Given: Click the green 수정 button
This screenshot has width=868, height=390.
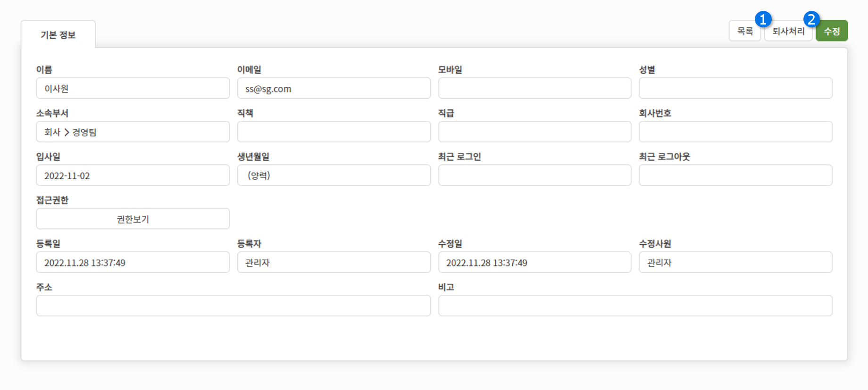Looking at the screenshot, I should [x=832, y=31].
